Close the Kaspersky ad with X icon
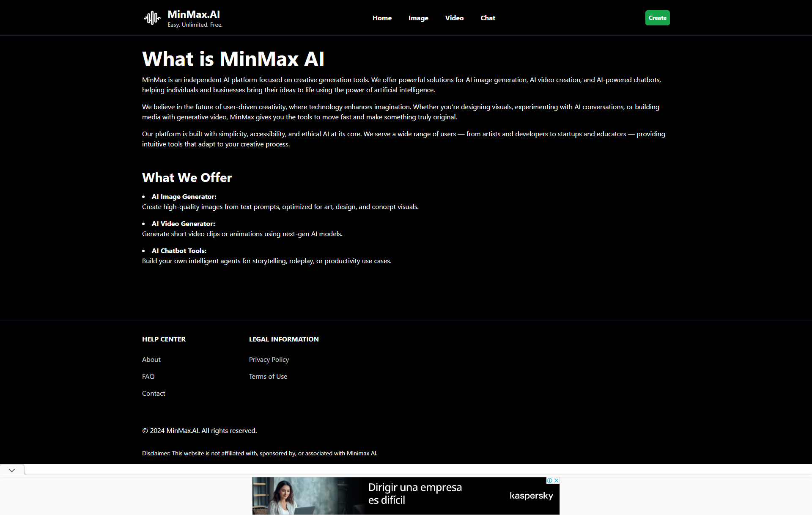 (x=557, y=480)
